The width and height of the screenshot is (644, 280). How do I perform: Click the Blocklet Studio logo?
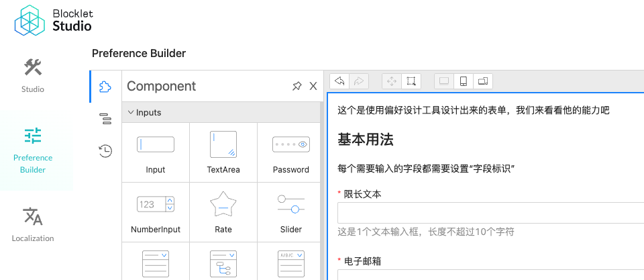pyautogui.click(x=54, y=19)
